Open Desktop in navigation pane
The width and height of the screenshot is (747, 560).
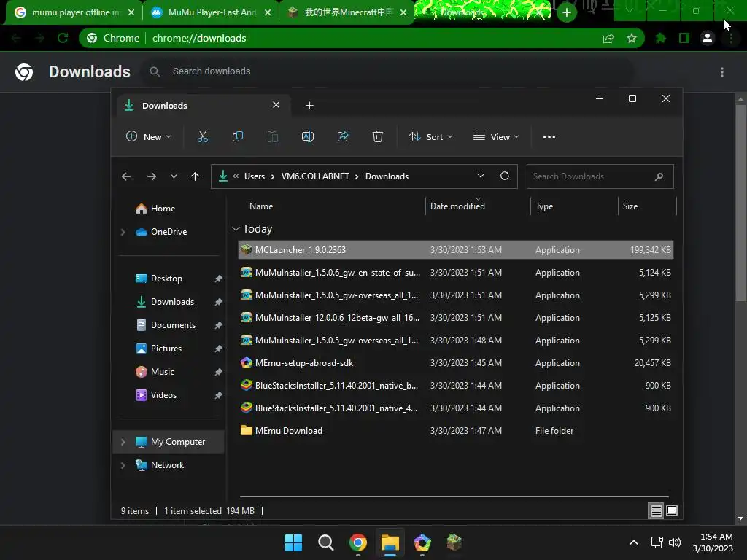[166, 279]
